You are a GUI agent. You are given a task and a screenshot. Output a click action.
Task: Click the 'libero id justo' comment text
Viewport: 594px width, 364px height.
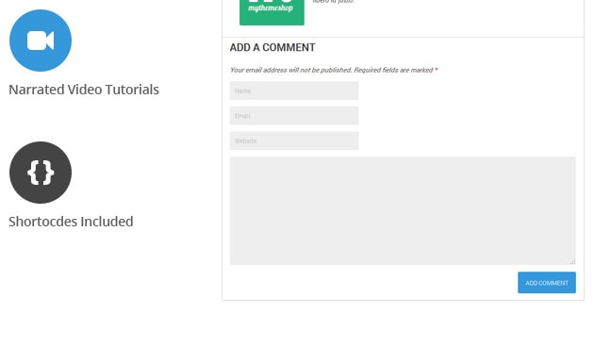(x=334, y=2)
